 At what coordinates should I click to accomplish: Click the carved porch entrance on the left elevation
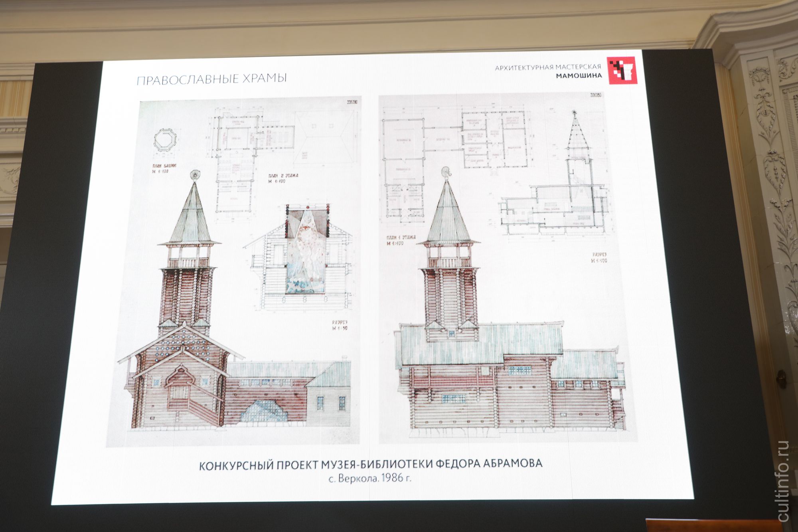coord(180,389)
